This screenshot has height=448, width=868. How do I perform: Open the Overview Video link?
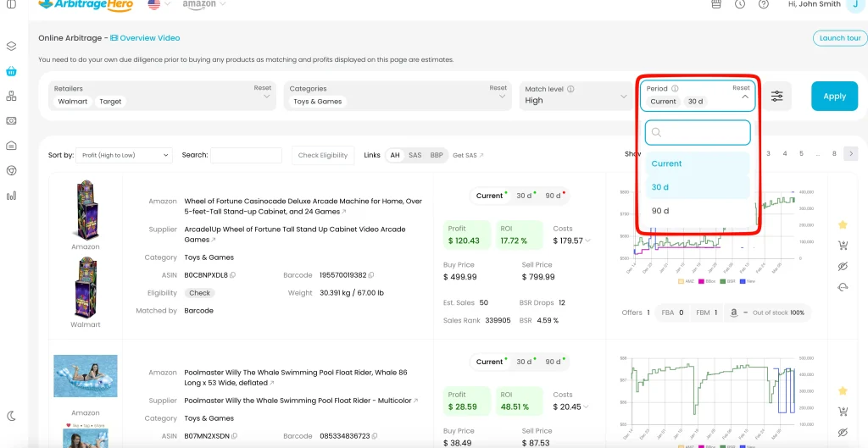coord(145,38)
